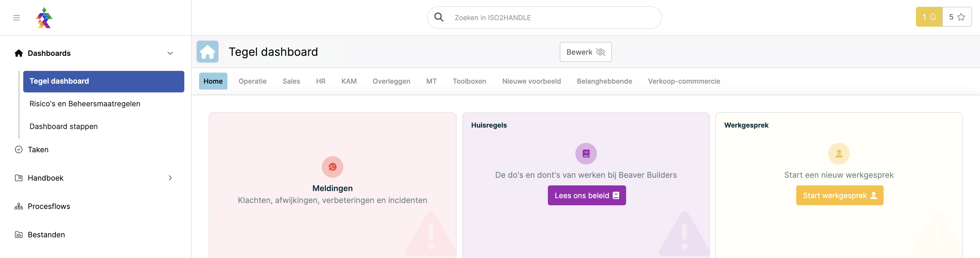This screenshot has width=980, height=258.
Task: Click the Handboek sidebar label
Action: click(x=45, y=178)
